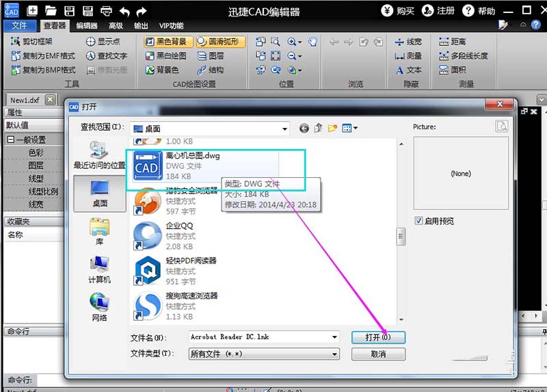Click the open folder icon in title bar
Image resolution: width=547 pixels, height=392 pixels.
click(51, 11)
